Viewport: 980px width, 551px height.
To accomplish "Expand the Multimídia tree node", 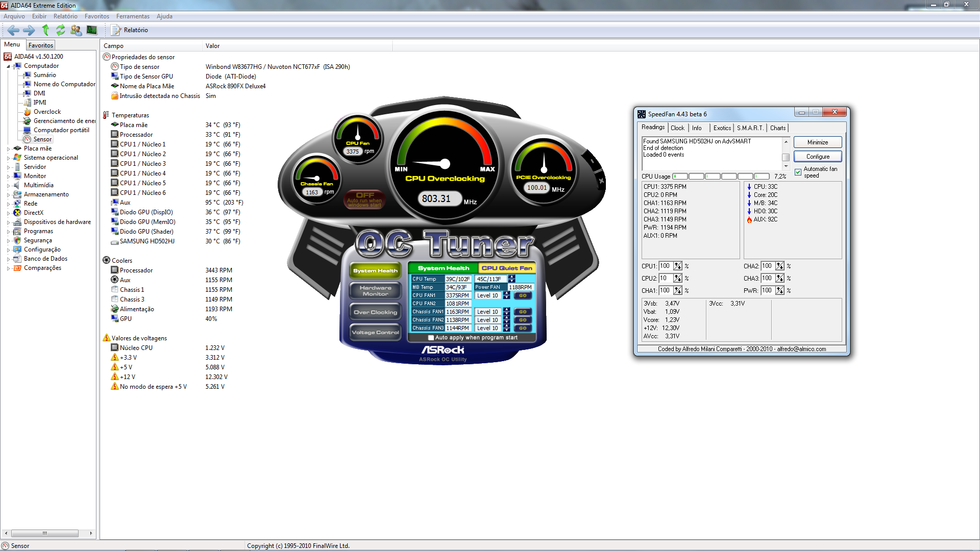I will point(8,186).
